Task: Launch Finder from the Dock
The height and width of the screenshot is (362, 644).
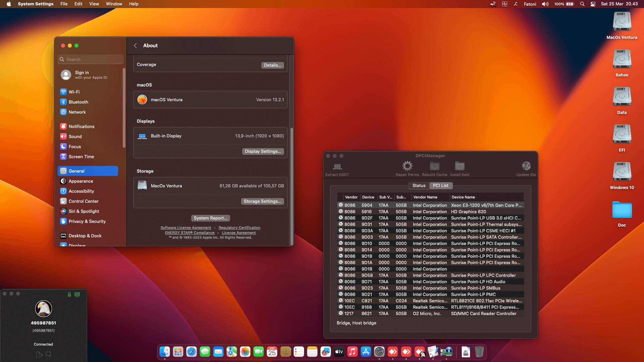Action: pos(165,352)
